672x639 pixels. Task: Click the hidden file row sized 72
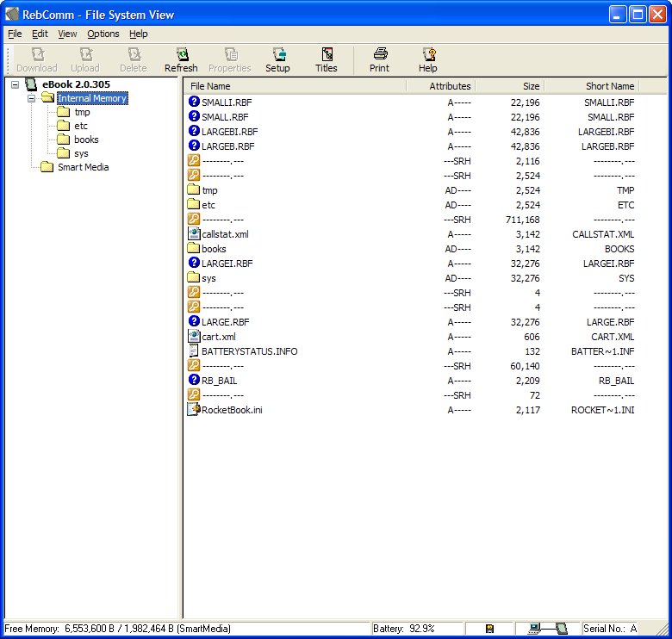(x=412, y=395)
